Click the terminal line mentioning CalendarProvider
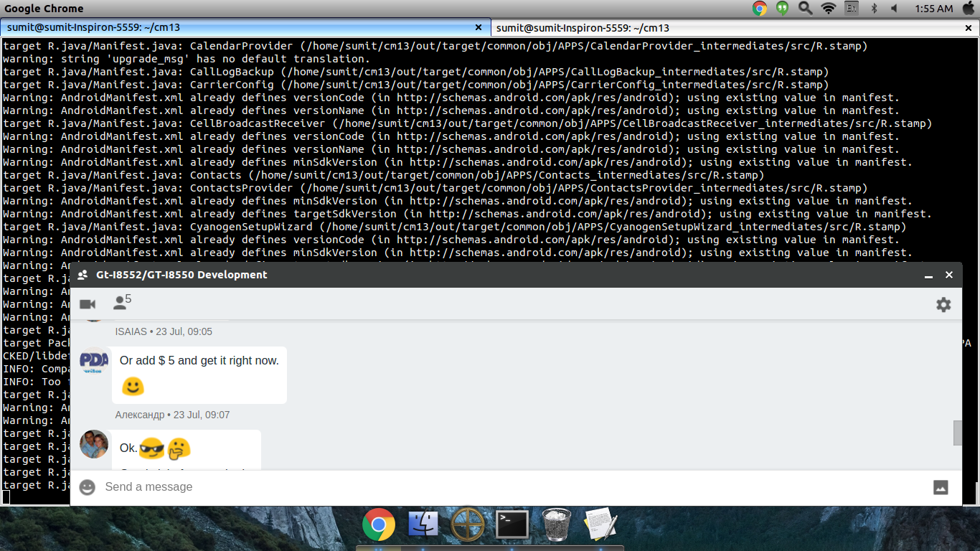Screen dimensions: 980x551 pos(435,46)
